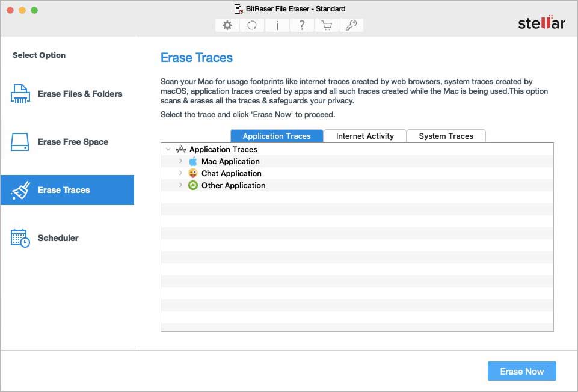Click the key activation icon
This screenshot has width=578, height=392.
pyautogui.click(x=351, y=25)
